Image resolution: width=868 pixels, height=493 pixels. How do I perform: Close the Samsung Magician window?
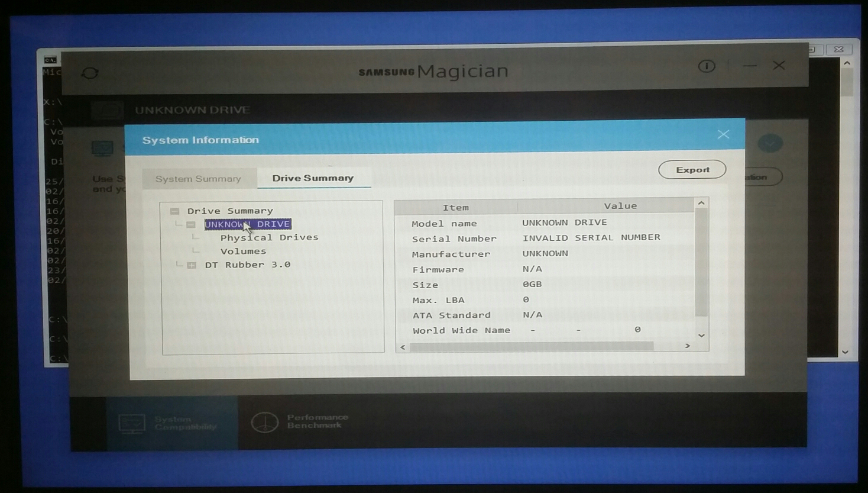coord(779,65)
